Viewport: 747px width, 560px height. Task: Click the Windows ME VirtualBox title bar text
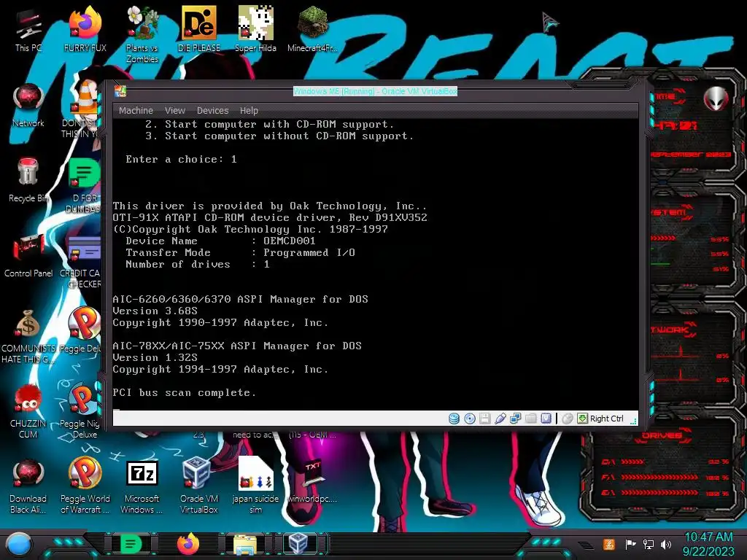(x=376, y=91)
